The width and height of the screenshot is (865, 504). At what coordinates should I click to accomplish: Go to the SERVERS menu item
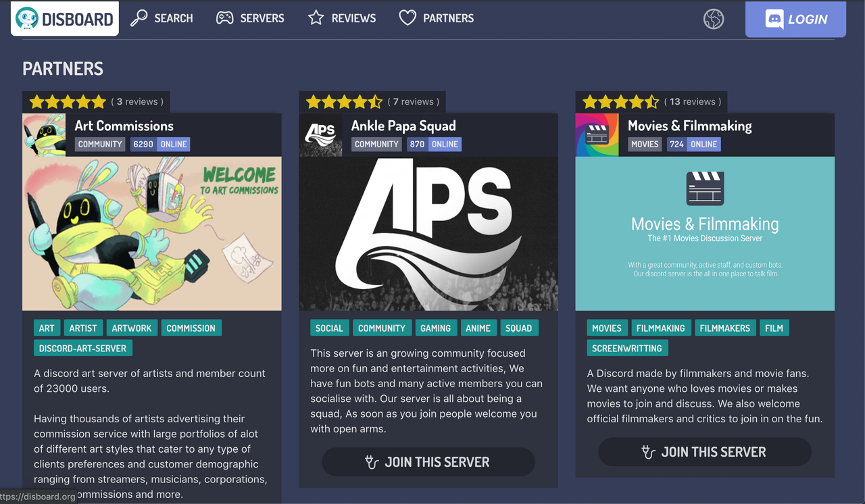250,18
